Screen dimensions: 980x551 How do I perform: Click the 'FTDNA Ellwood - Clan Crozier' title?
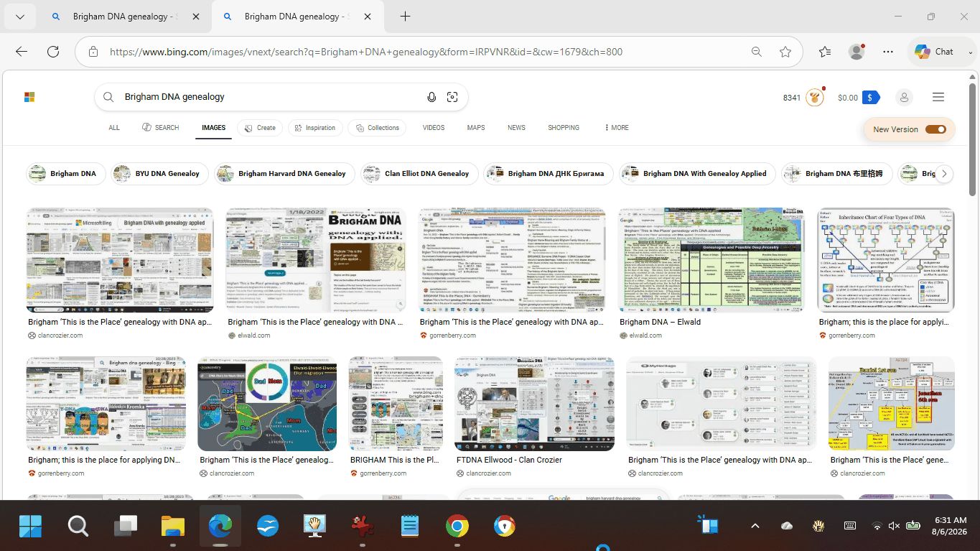(509, 460)
